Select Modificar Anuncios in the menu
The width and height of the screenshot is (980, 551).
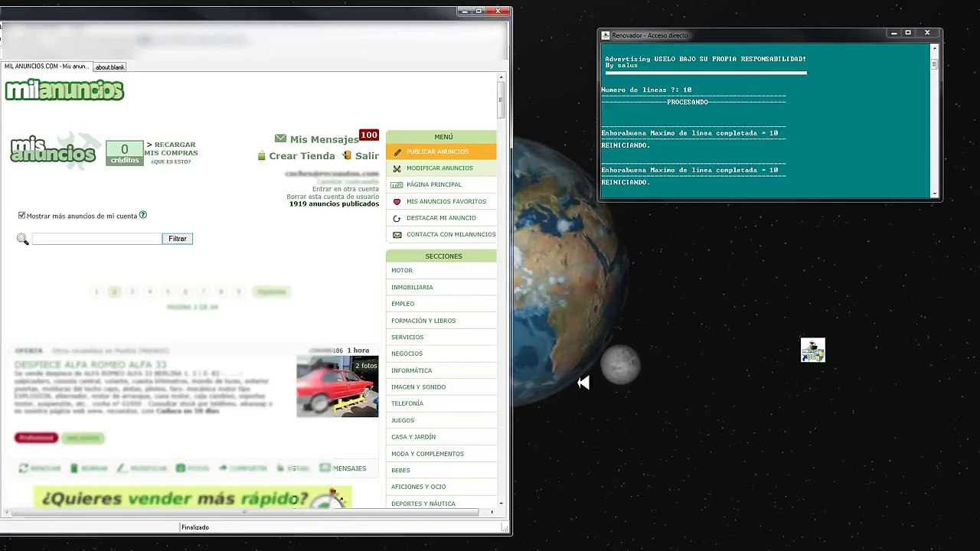tap(441, 168)
